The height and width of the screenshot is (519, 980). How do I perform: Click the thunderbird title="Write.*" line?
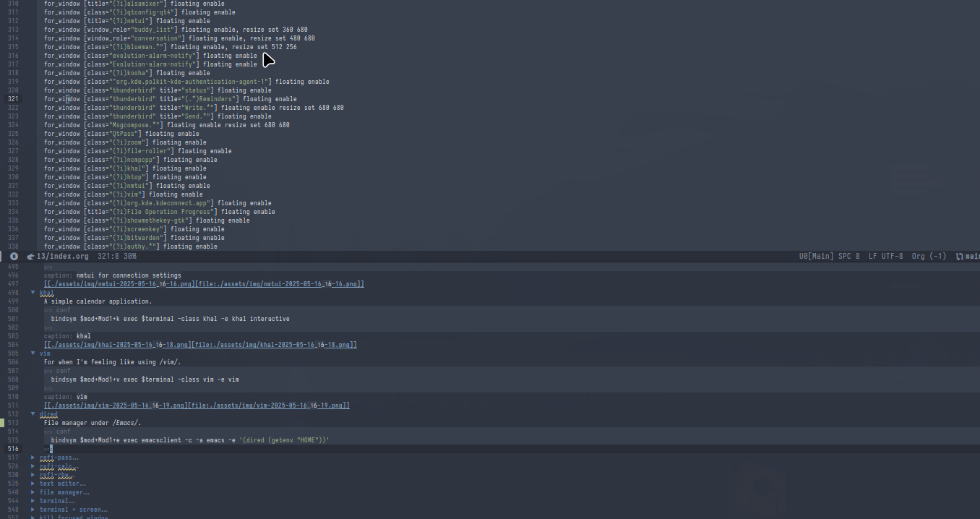[194, 108]
